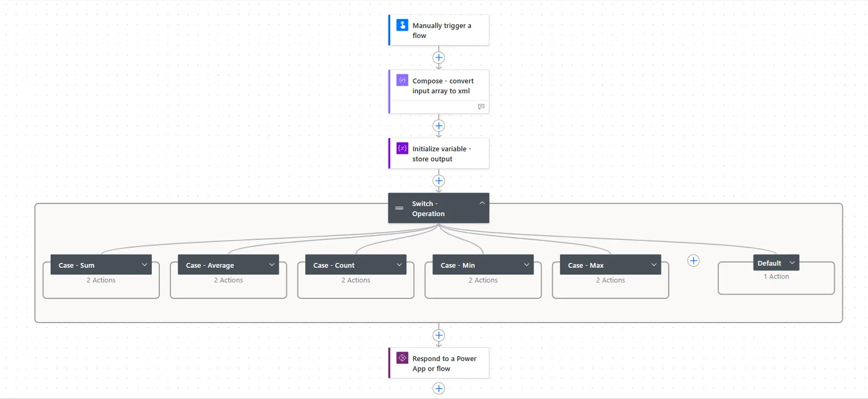Click '2 Actions' under Case - Count
Image resolution: width=868 pixels, height=399 pixels.
coord(356,280)
